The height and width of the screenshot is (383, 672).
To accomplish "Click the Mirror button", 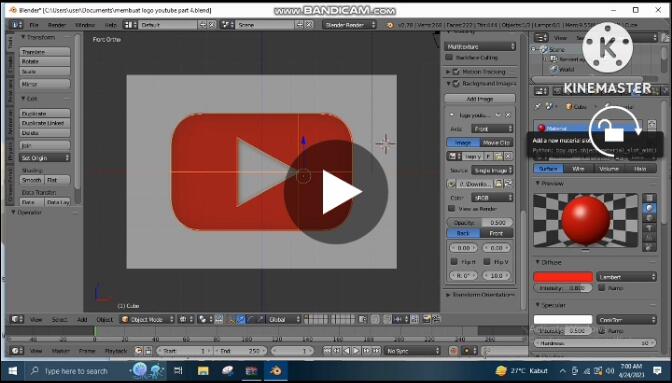I will [x=45, y=84].
